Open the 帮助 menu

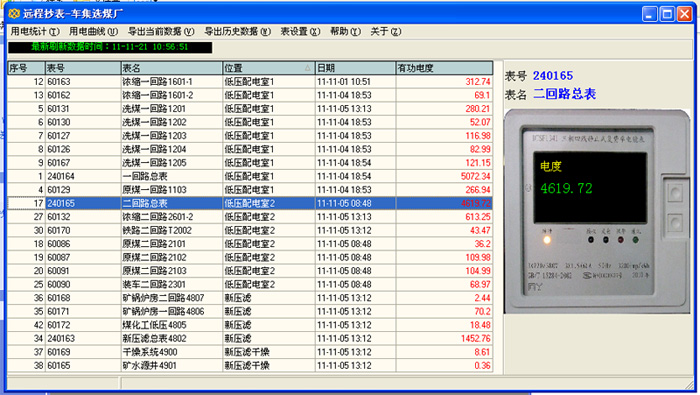pyautogui.click(x=345, y=31)
